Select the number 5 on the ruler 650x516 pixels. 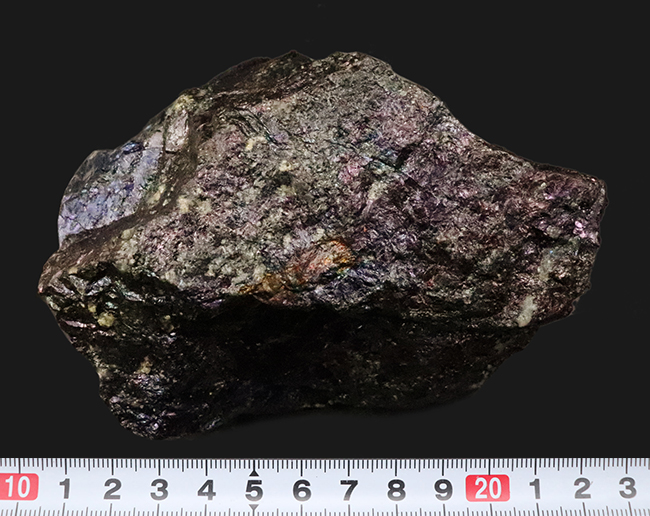[254, 489]
